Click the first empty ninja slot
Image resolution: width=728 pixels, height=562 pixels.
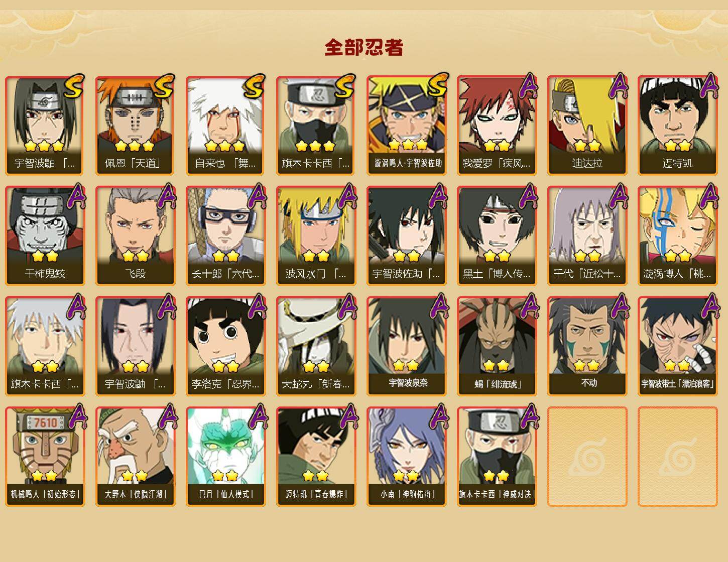[587, 457]
